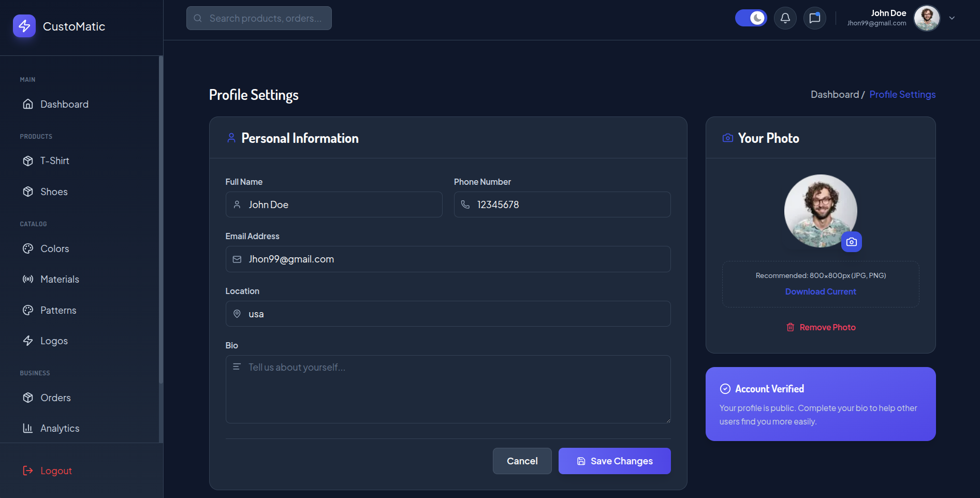Click the Profile Settings breadcrumb text
980x498 pixels.
click(x=902, y=95)
